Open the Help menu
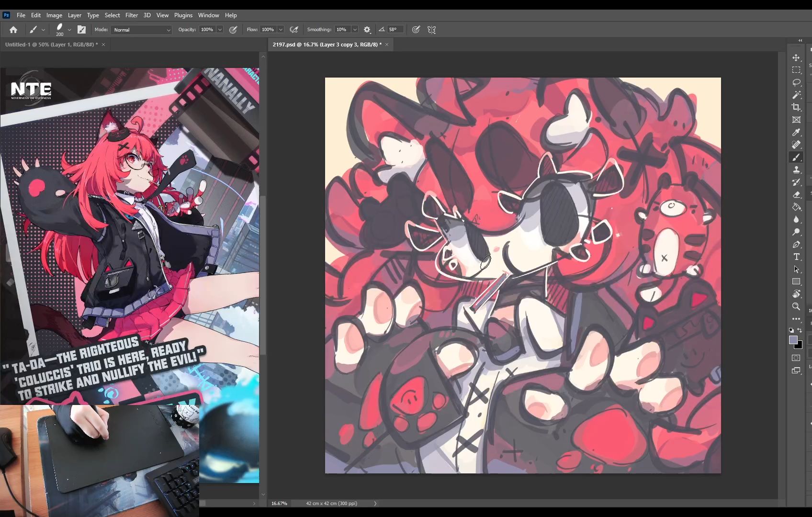Image resolution: width=812 pixels, height=517 pixels. click(x=231, y=15)
